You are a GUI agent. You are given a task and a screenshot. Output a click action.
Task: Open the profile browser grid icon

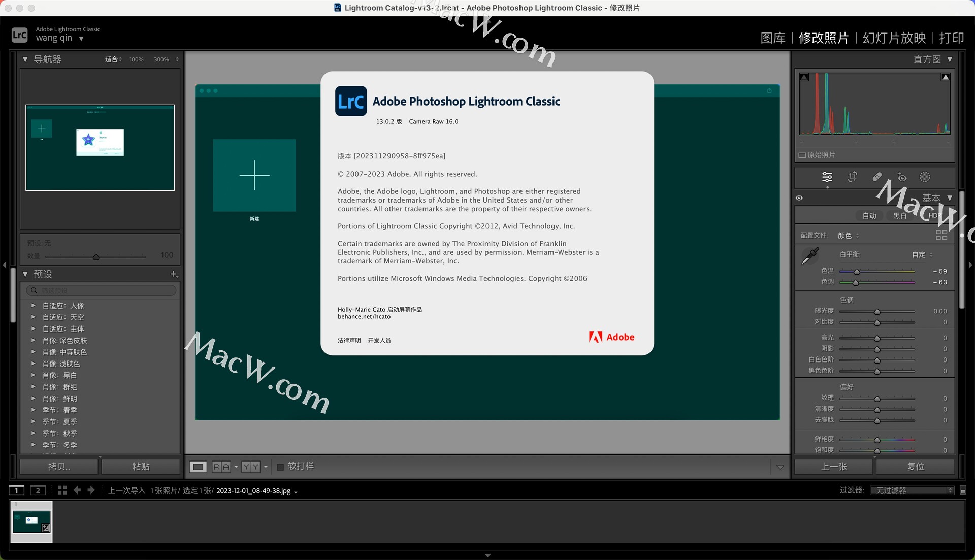(x=941, y=235)
